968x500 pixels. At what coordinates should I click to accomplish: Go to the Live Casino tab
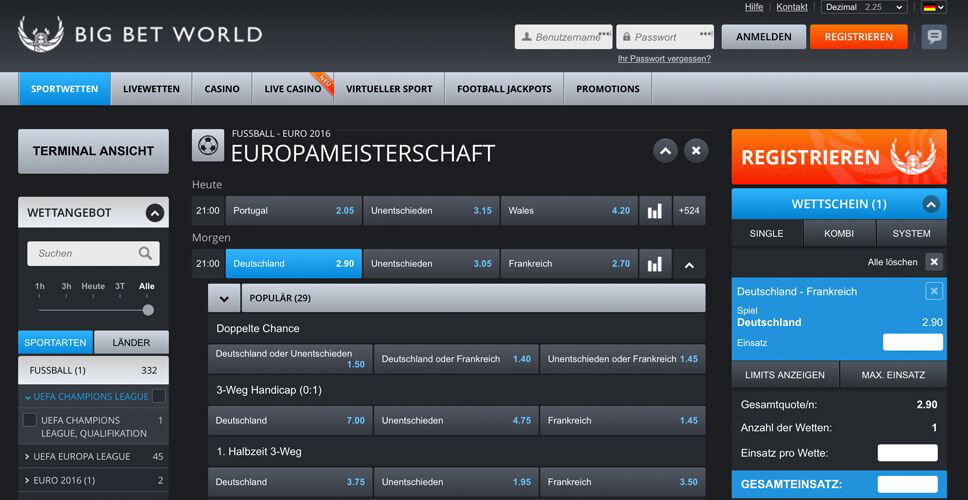coord(293,89)
